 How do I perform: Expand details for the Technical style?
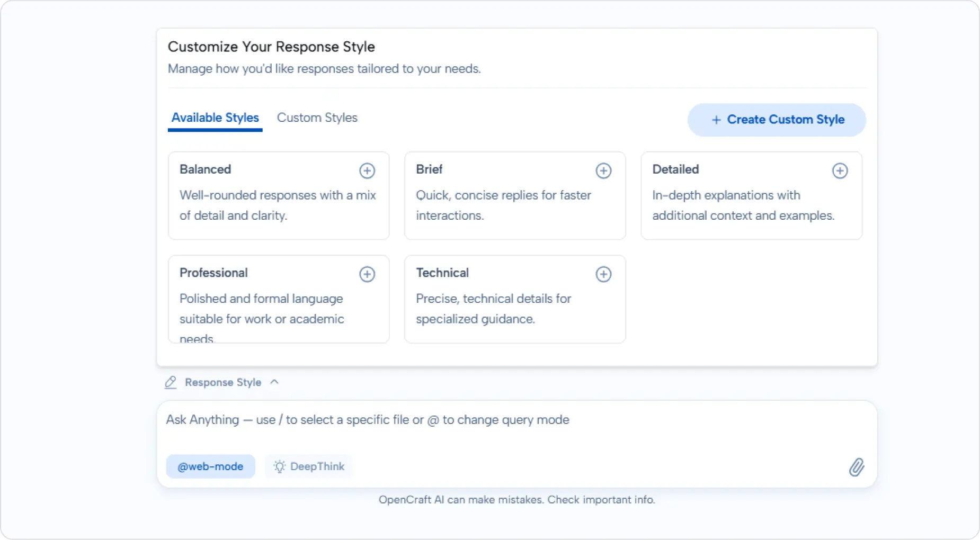[x=604, y=274]
